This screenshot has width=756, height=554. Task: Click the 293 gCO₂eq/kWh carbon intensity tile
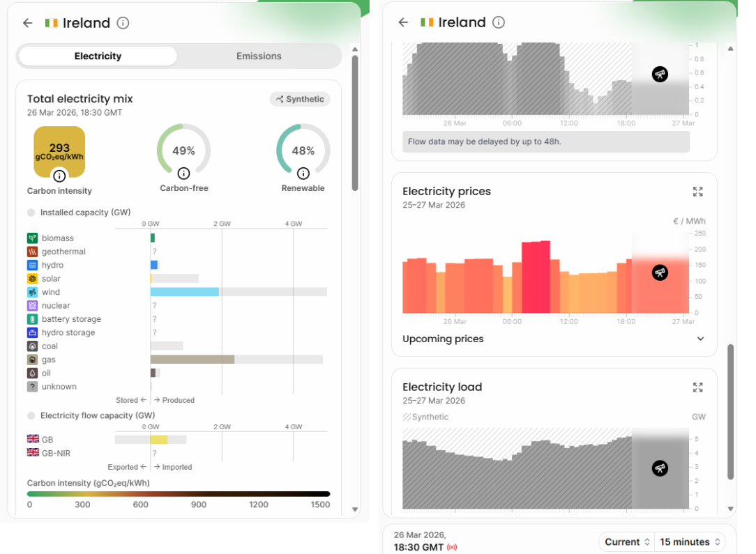pos(59,151)
